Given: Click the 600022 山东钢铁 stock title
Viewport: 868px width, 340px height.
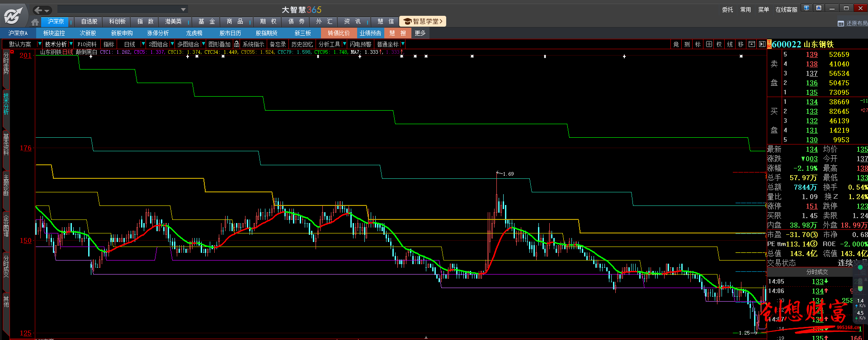Looking at the screenshot, I should tap(802, 44).
